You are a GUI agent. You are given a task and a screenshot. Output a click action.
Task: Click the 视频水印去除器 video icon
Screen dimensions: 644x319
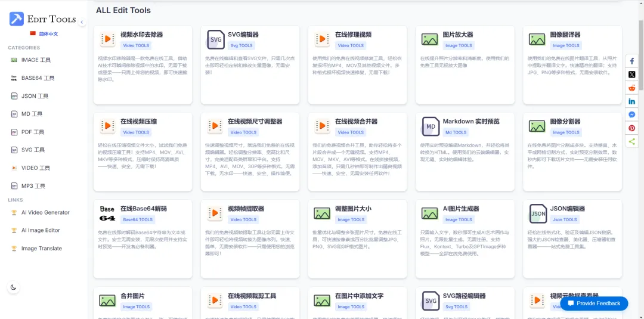click(107, 39)
